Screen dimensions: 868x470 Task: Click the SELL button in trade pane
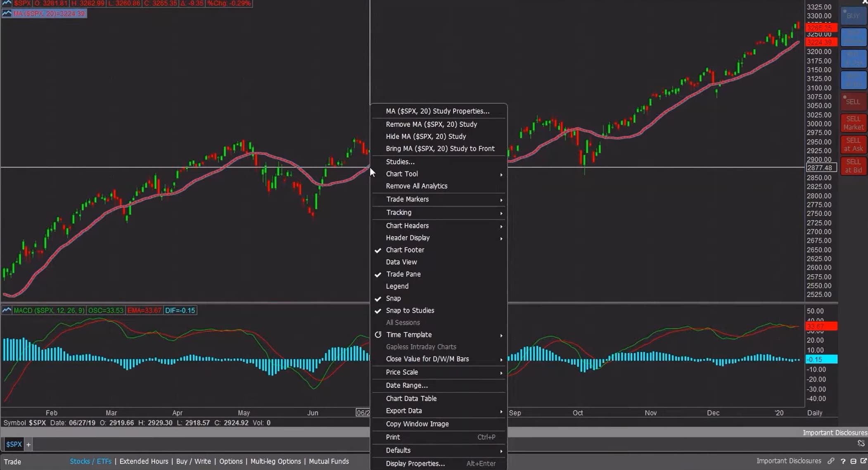point(853,102)
